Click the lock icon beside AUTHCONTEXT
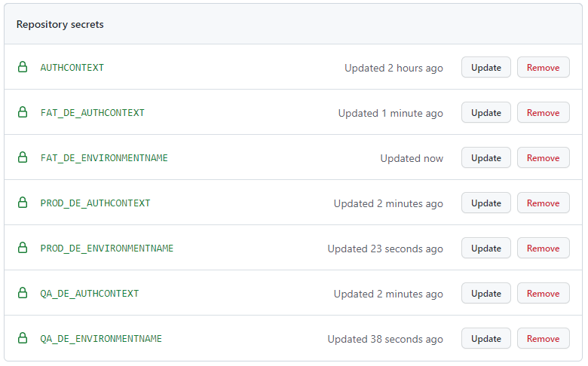The image size is (588, 366). click(x=23, y=67)
